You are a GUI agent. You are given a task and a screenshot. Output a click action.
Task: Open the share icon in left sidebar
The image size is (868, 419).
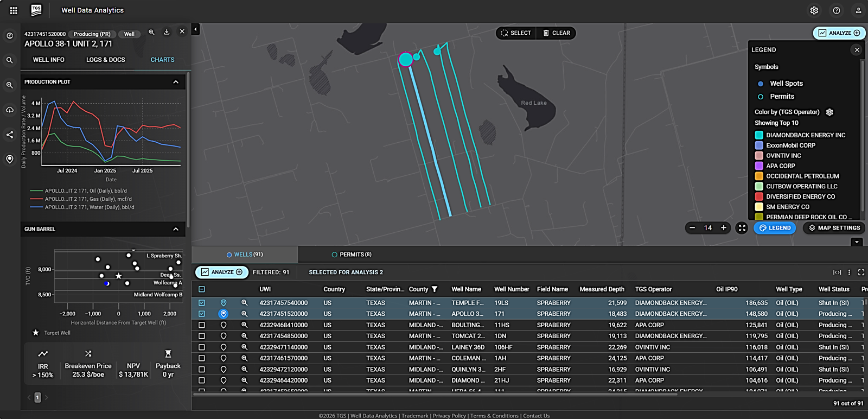point(10,135)
